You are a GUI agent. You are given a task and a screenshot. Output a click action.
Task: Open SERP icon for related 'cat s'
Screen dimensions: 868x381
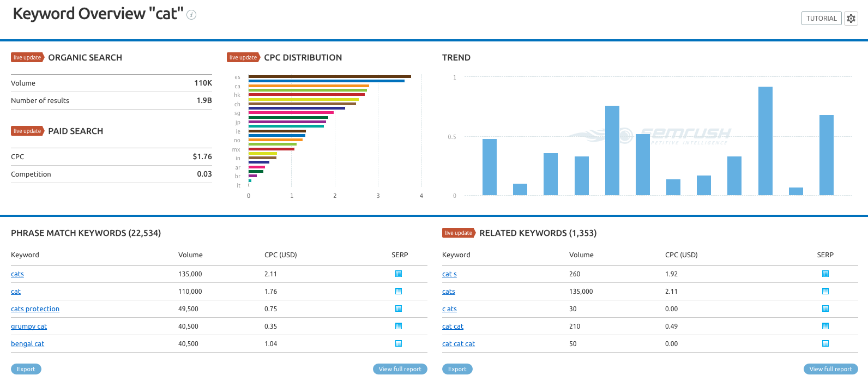tap(825, 274)
